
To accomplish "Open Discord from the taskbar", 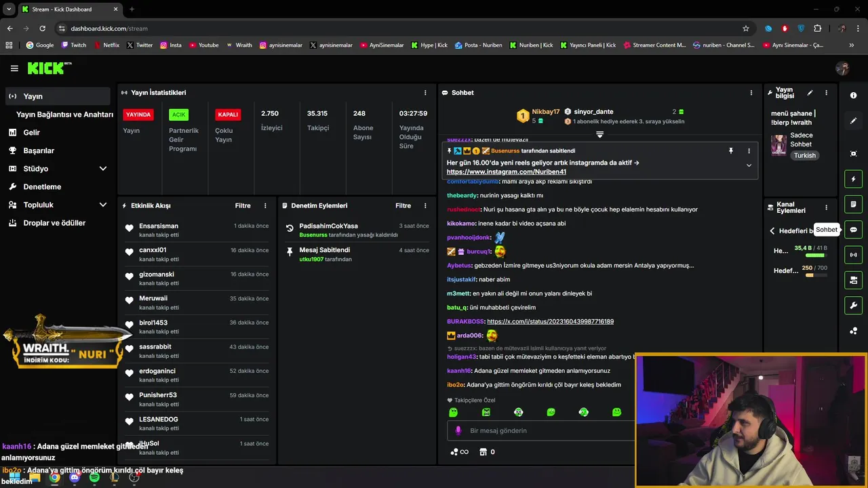I will pos(75,477).
